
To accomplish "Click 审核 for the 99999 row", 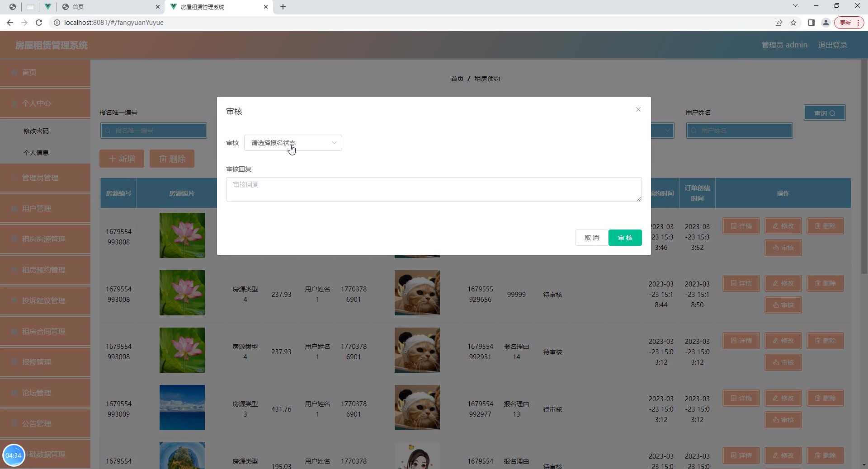I will point(783,305).
